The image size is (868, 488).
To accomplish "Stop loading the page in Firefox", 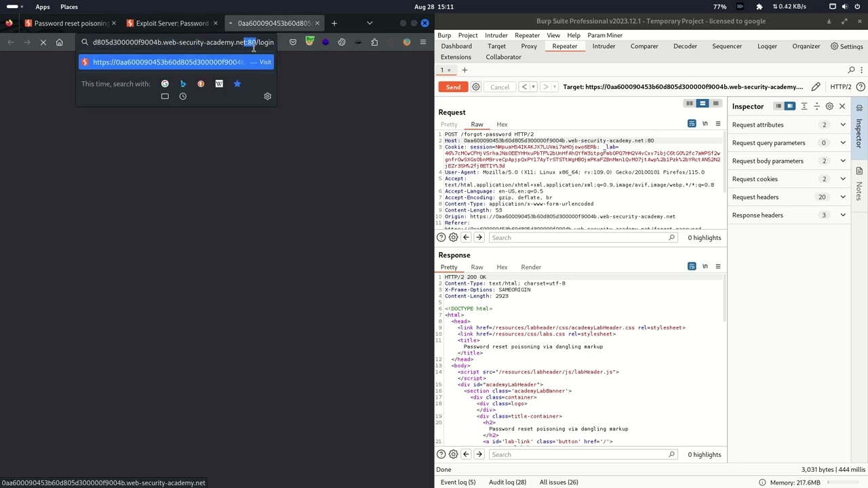I will [x=43, y=42].
